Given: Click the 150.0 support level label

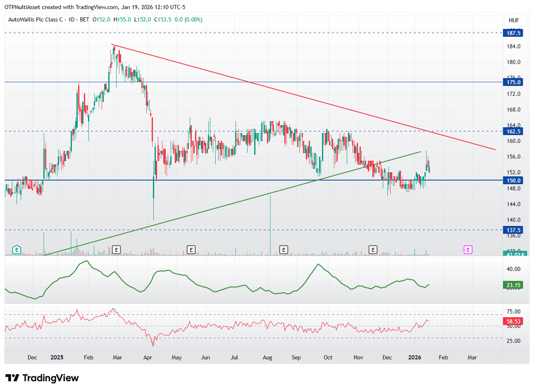Looking at the screenshot, I should (513, 181).
